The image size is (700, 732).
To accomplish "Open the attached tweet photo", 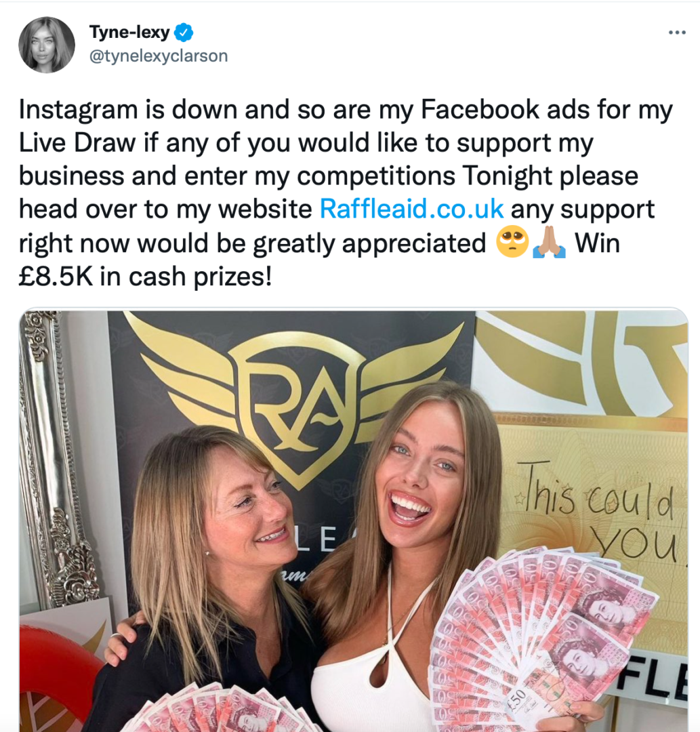I will [x=353, y=520].
